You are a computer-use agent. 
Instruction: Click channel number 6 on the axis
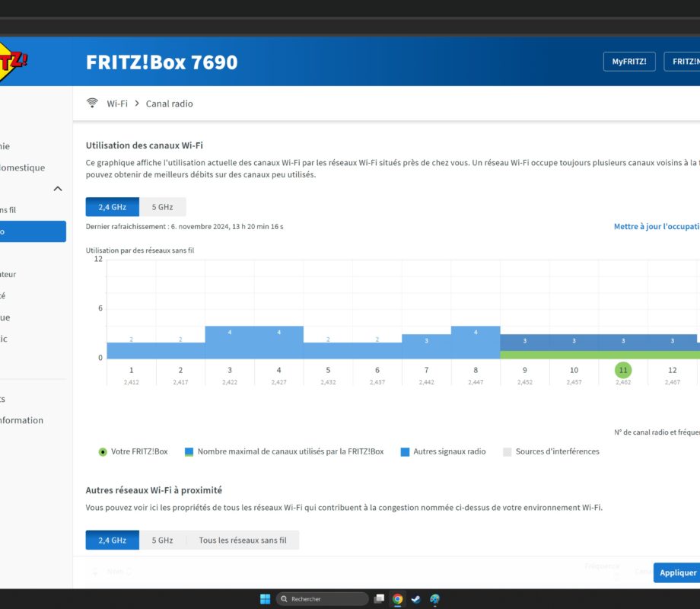(377, 370)
